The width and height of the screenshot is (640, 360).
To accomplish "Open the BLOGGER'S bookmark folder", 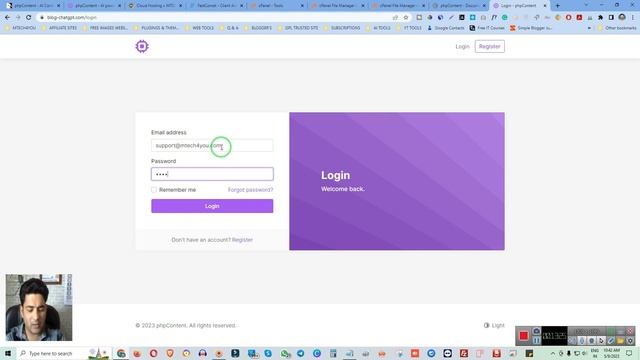I will [258, 28].
